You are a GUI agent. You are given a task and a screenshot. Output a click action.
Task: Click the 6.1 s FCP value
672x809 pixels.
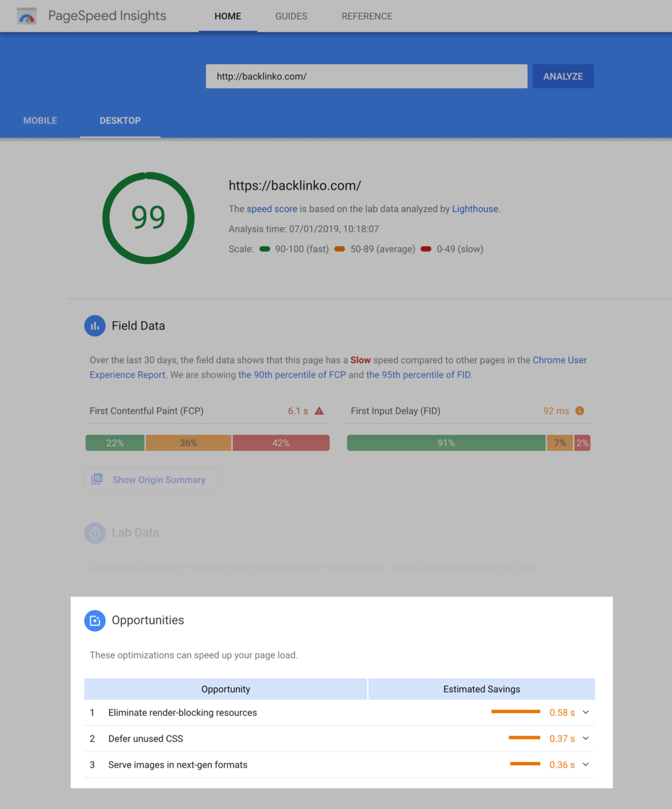coord(298,411)
